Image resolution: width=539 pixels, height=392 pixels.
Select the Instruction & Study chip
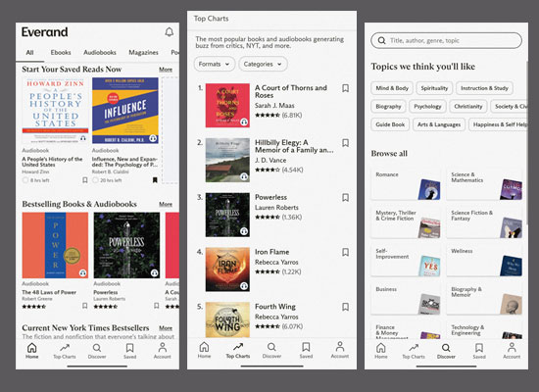(x=484, y=88)
